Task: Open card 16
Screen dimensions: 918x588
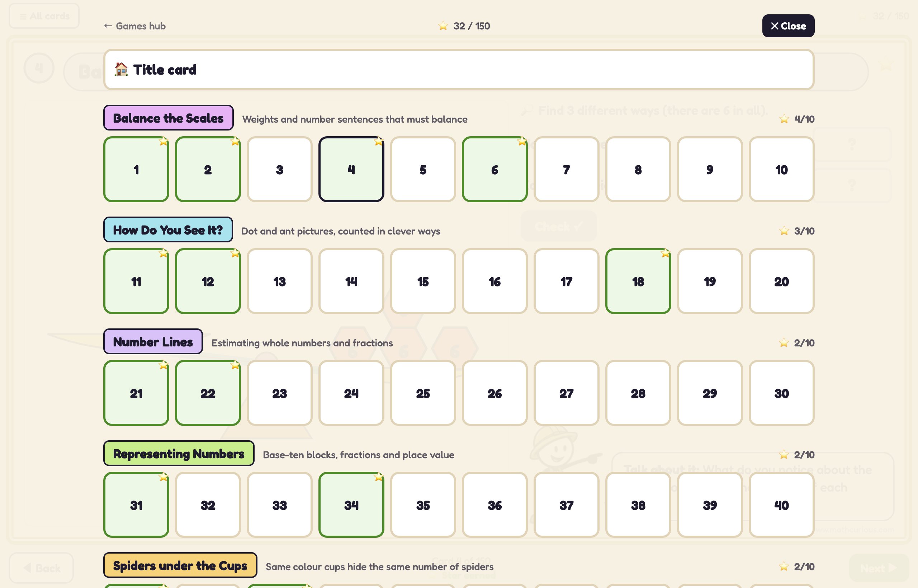Action: tap(495, 281)
